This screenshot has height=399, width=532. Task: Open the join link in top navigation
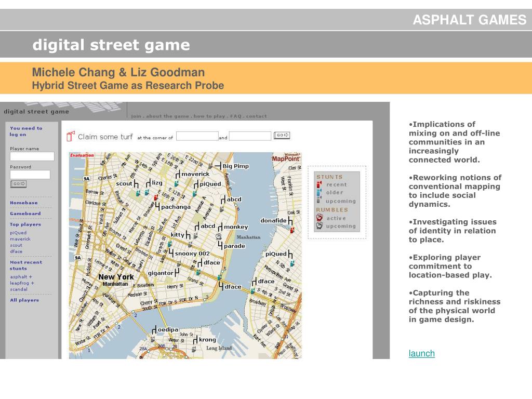coord(136,116)
